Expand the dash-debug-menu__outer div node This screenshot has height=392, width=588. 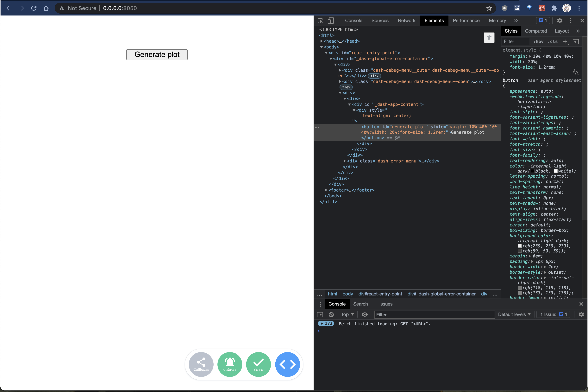click(340, 70)
